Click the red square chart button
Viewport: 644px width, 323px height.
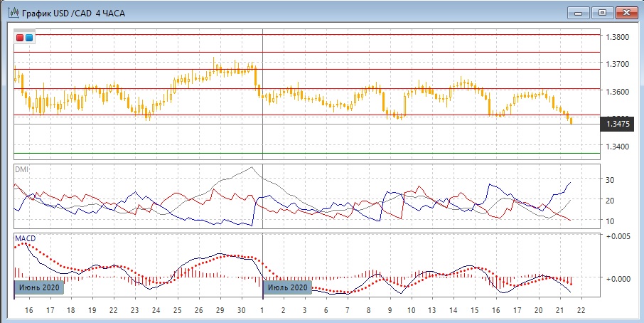(20, 37)
